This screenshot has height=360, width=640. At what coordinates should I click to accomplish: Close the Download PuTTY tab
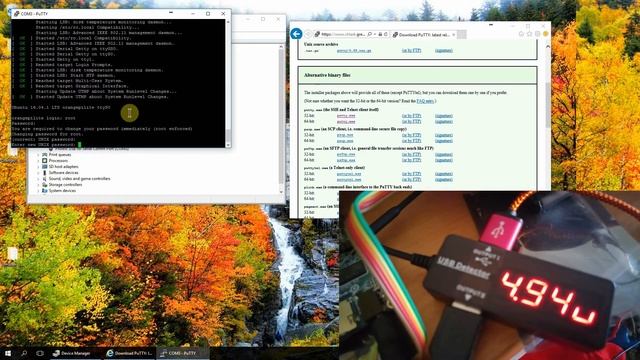coord(453,35)
